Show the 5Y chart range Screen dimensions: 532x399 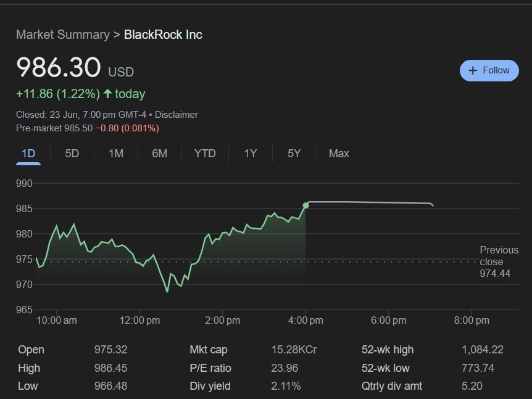click(294, 154)
